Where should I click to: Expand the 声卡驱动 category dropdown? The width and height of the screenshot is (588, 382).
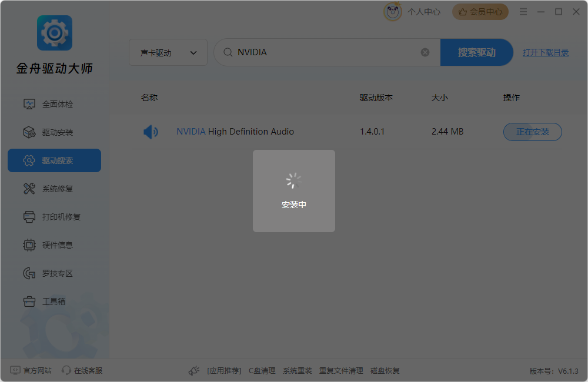(168, 52)
